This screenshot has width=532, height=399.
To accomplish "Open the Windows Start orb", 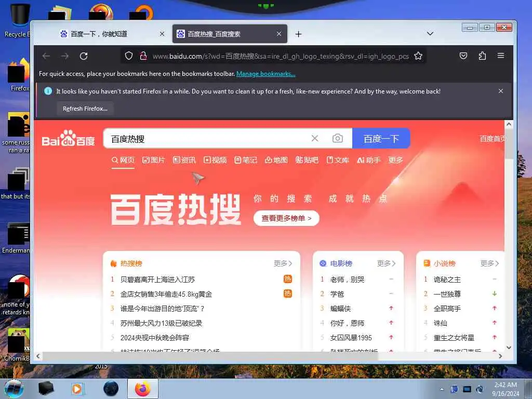I will 14,389.
